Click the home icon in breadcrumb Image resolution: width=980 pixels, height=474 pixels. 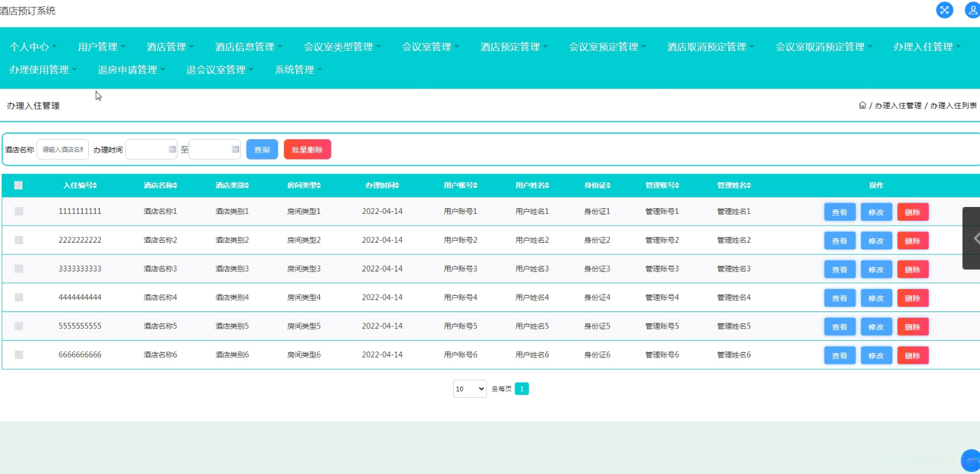pyautogui.click(x=862, y=106)
